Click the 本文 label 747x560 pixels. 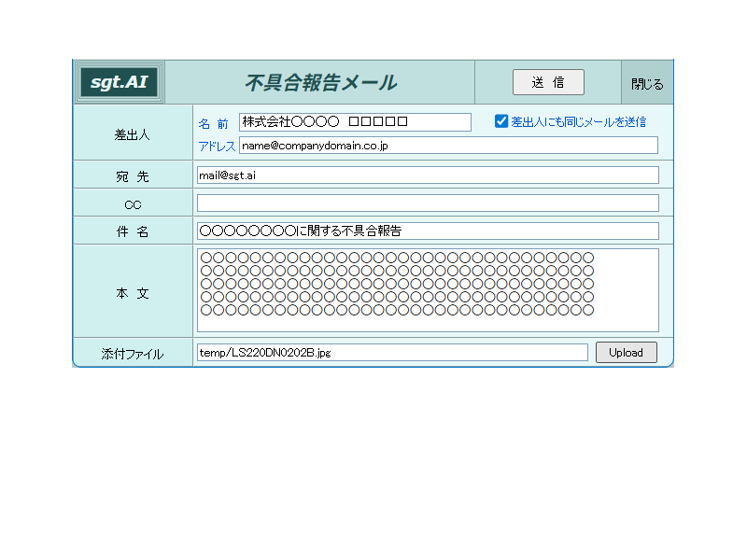pos(133,293)
